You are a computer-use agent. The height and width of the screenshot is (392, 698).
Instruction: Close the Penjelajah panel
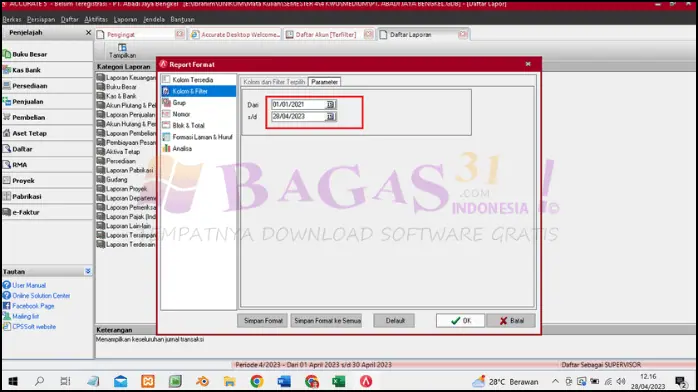(88, 32)
